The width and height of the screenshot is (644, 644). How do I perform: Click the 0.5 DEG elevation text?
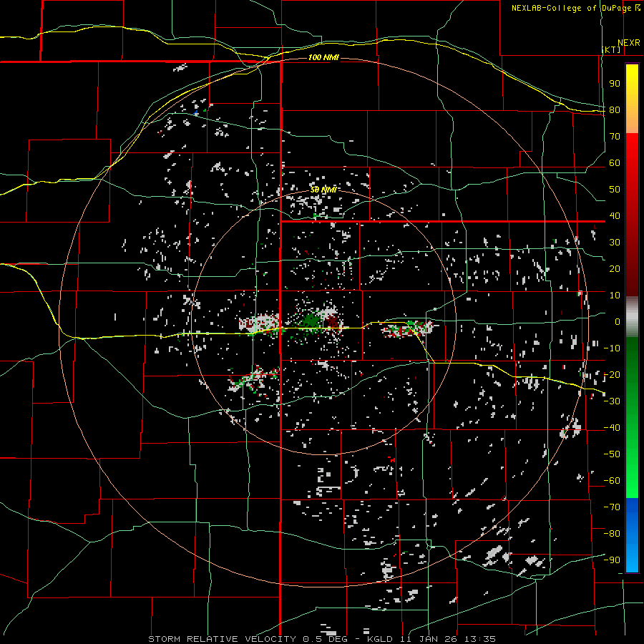tap(324, 639)
